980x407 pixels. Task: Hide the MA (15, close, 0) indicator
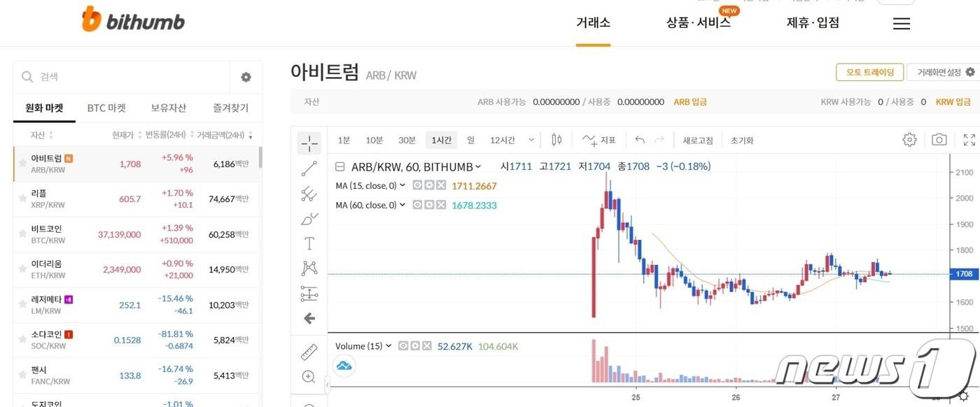[x=417, y=185]
